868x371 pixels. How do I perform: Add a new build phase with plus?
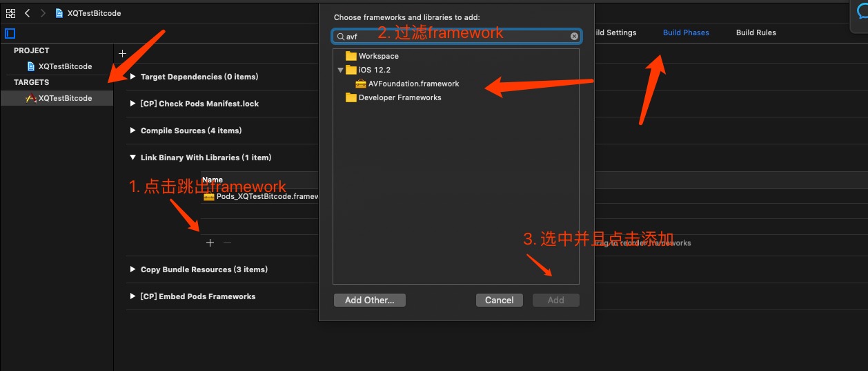122,53
